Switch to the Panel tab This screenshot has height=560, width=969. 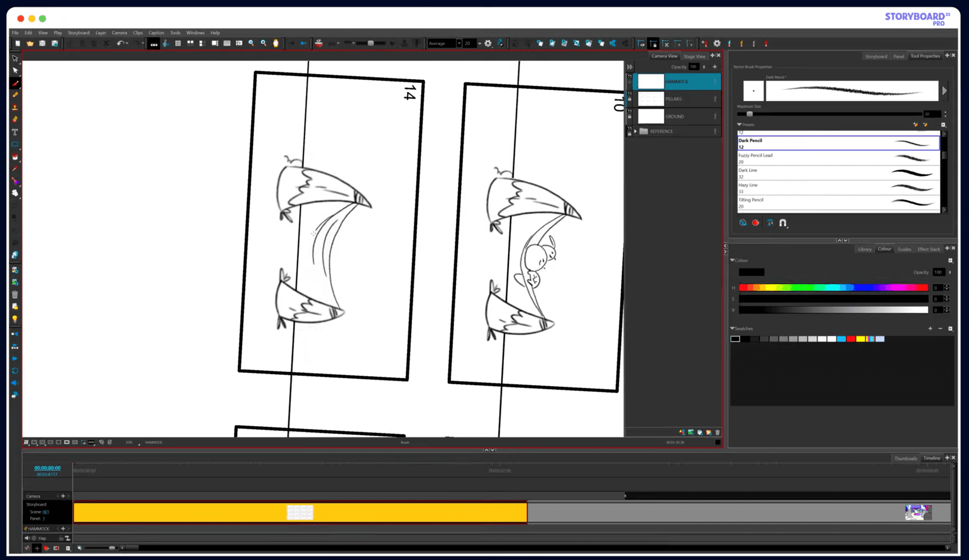tap(899, 56)
